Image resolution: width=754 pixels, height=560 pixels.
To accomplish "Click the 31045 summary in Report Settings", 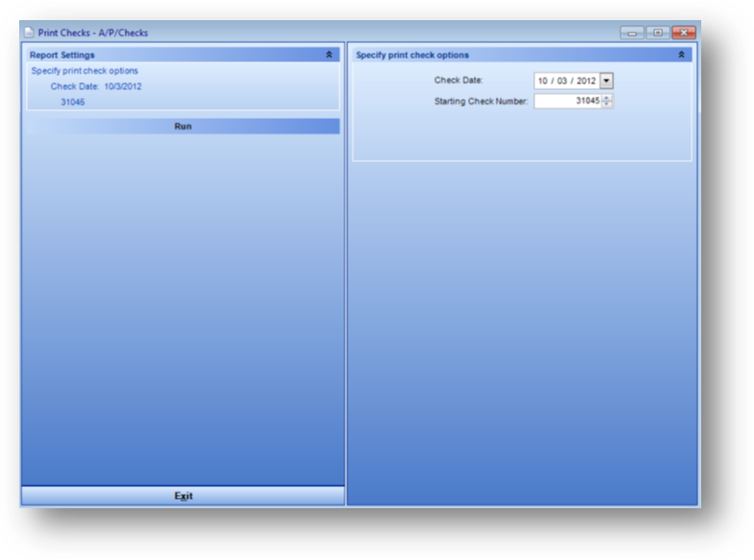I will point(73,102).
